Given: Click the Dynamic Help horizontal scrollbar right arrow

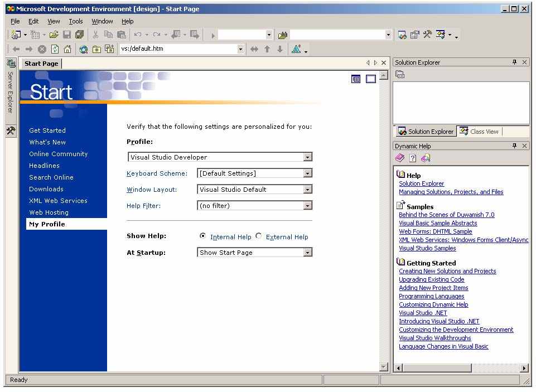Looking at the screenshot, I should [x=524, y=368].
